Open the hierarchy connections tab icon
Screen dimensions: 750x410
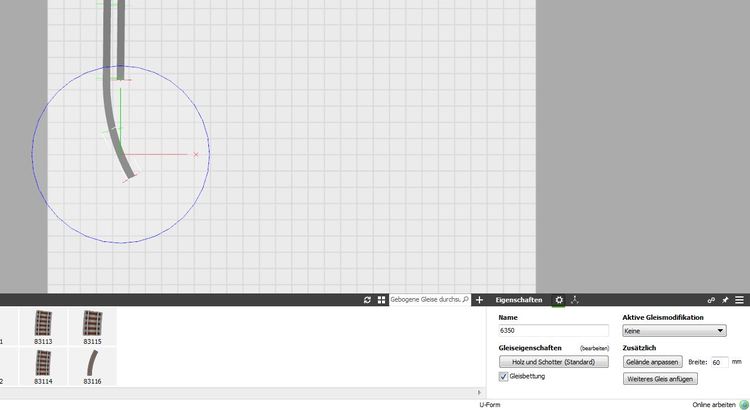point(574,300)
